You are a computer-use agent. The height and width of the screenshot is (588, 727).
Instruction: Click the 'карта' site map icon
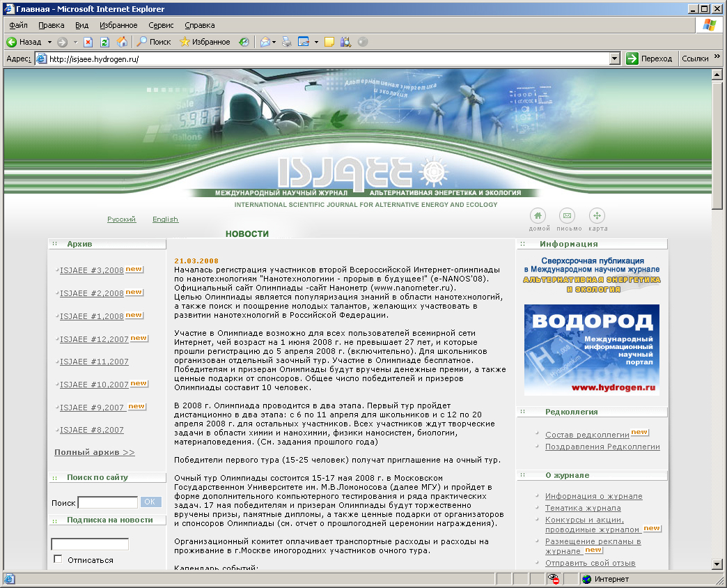(597, 215)
